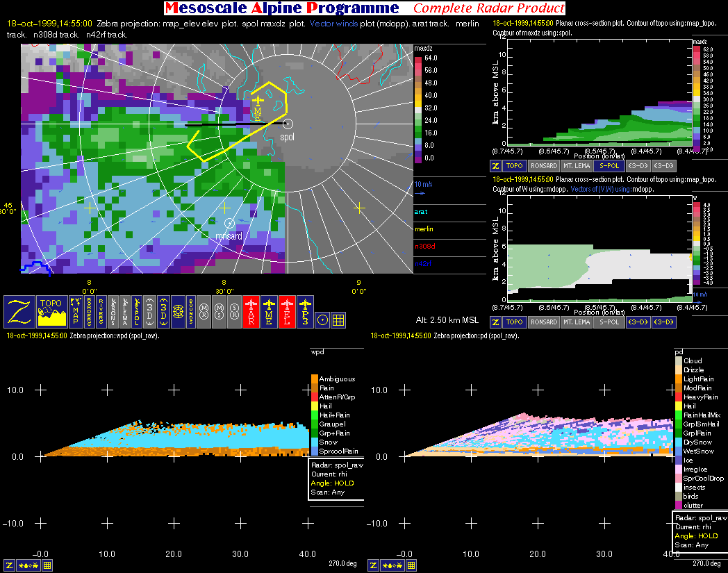Select RONSARD in maxdz cross-section panel

pos(544,166)
